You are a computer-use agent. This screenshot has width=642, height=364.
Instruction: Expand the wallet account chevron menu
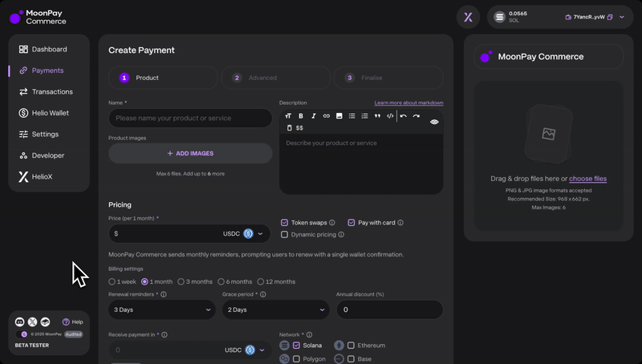tap(622, 17)
